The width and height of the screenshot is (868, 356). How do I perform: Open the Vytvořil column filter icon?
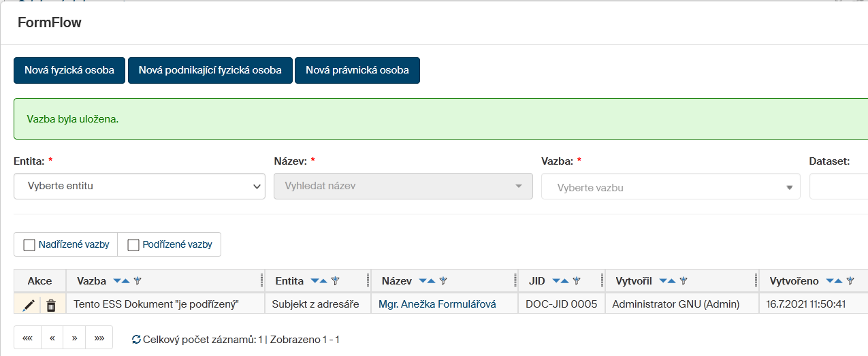pos(684,281)
